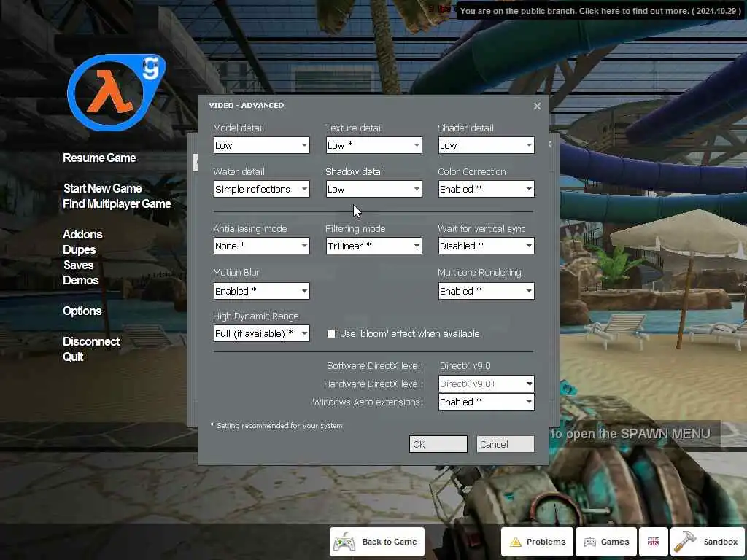
Task: Confirm settings with the OK button
Action: point(438,444)
